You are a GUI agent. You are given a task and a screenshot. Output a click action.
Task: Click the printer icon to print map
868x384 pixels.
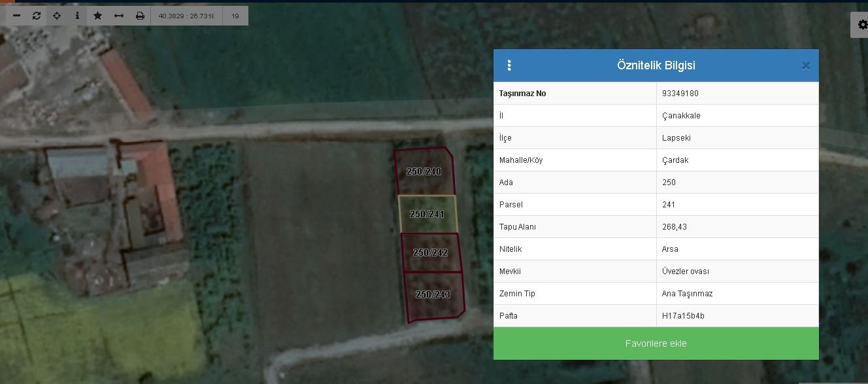click(140, 16)
